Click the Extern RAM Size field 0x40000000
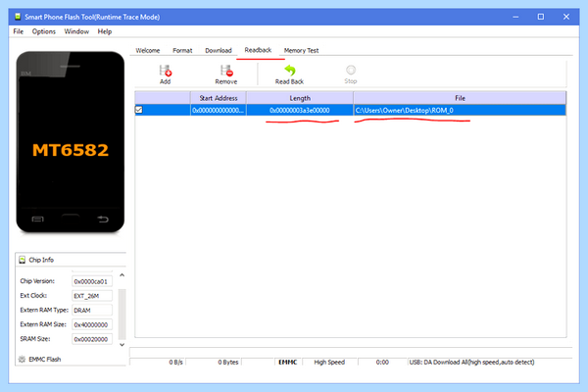This screenshot has width=588, height=392. [92, 324]
